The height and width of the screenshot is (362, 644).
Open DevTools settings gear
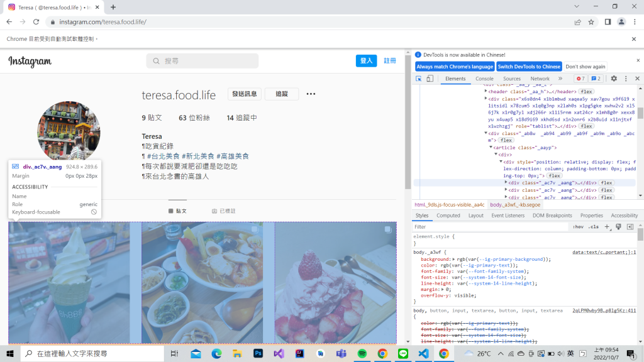[614, 79]
